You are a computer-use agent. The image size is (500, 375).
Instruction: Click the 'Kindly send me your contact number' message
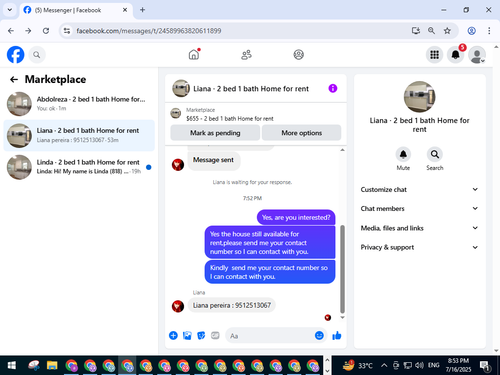[x=270, y=272]
